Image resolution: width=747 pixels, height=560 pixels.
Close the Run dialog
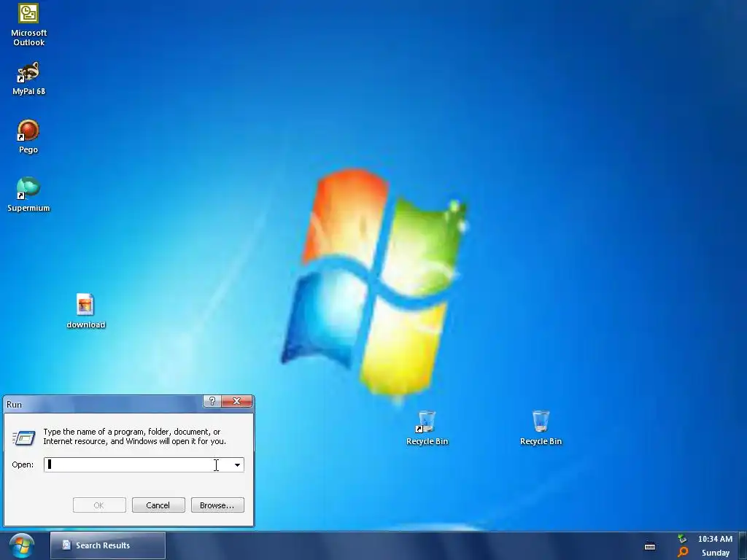click(x=237, y=402)
